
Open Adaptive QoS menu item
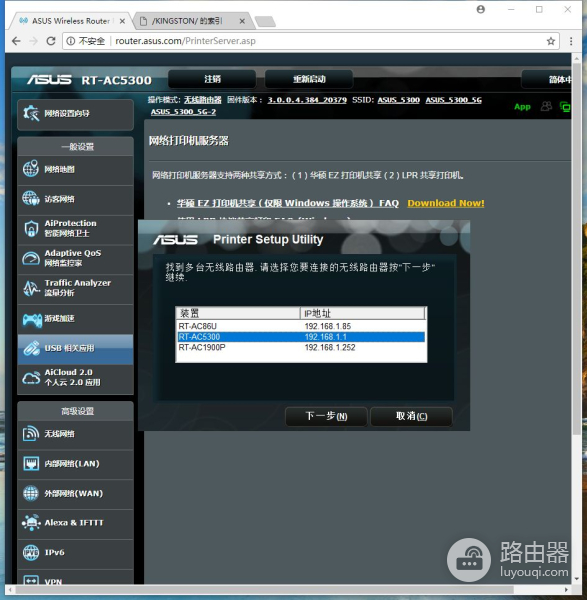coord(75,258)
